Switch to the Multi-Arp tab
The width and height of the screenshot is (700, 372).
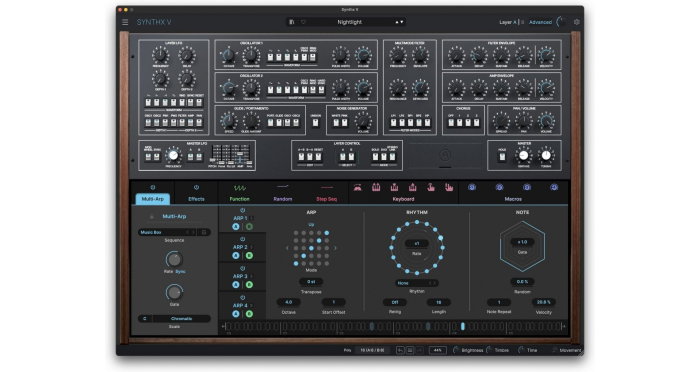click(153, 199)
